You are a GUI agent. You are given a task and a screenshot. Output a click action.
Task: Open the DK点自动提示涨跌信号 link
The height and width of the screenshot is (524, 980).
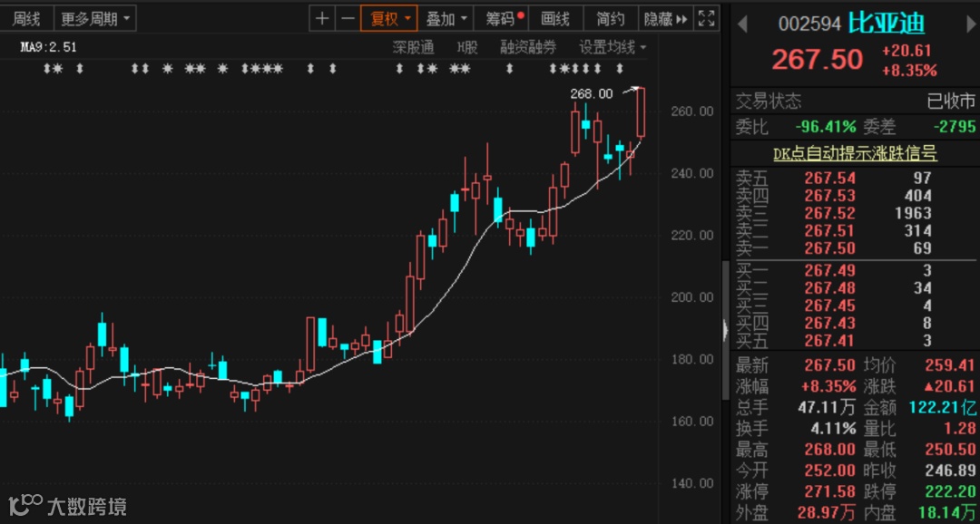855,153
